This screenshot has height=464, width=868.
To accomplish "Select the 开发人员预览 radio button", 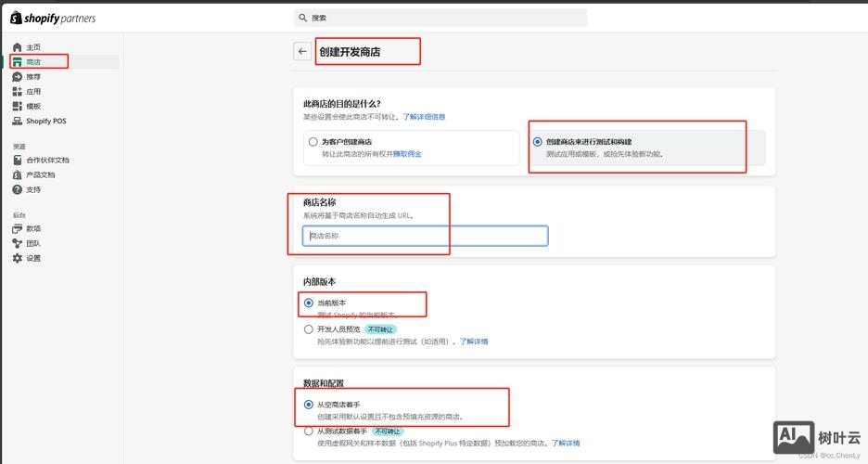I will (308, 329).
